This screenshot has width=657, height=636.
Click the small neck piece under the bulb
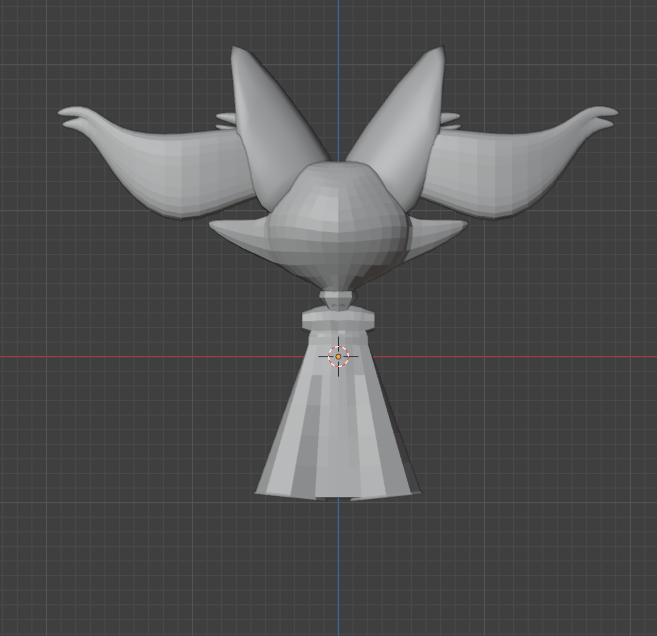point(338,300)
